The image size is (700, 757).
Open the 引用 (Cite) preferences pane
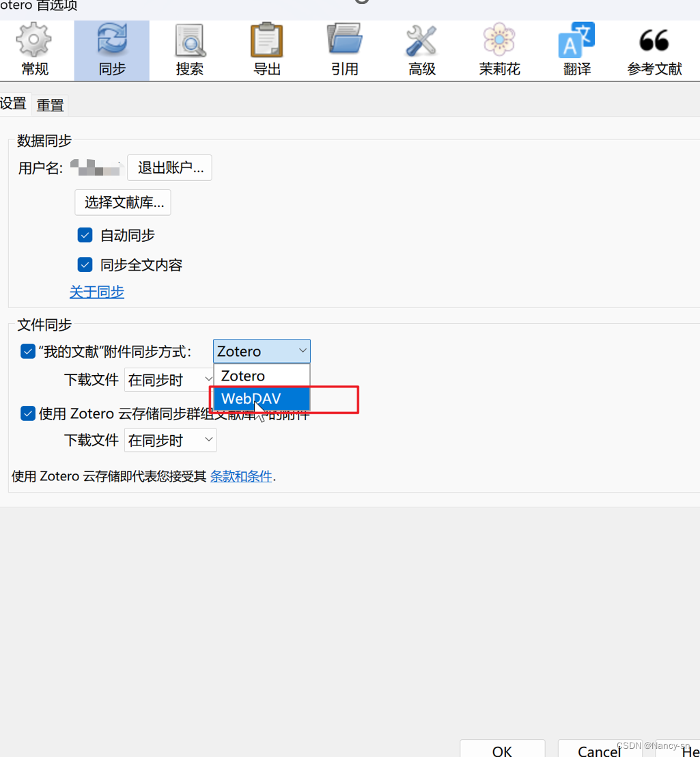(344, 50)
